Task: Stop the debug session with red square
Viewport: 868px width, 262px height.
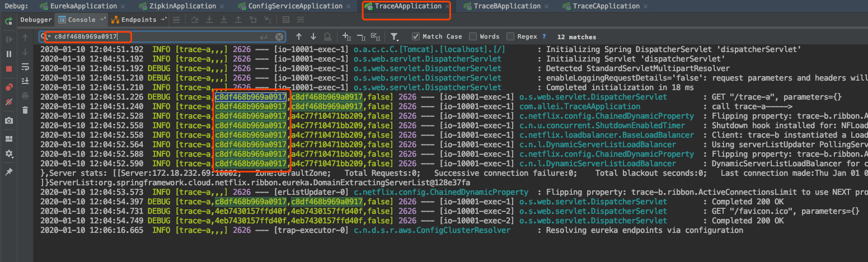Action: (x=8, y=68)
